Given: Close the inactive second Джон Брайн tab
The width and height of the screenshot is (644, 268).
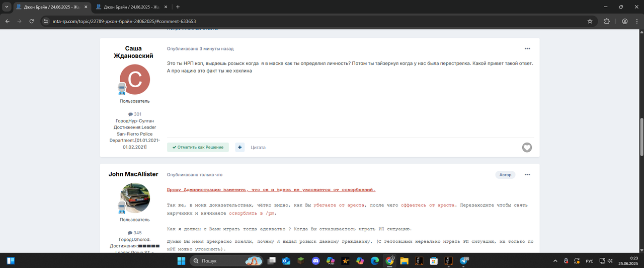Looking at the screenshot, I should tap(166, 7).
